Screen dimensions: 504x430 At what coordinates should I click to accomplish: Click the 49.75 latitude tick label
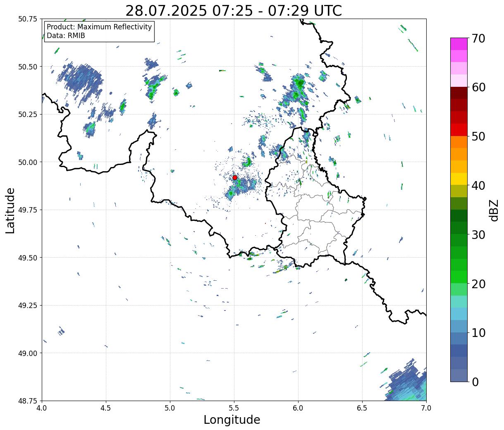28,210
